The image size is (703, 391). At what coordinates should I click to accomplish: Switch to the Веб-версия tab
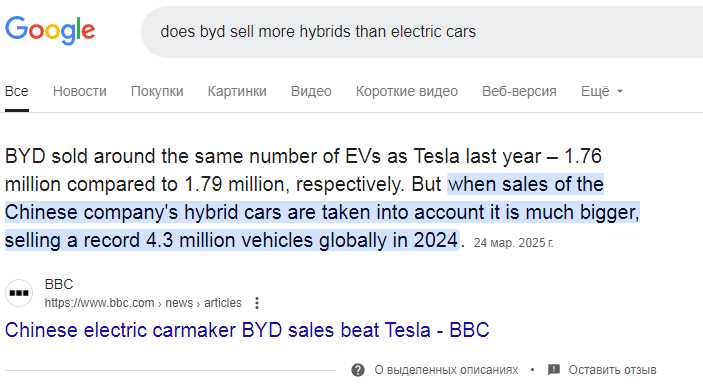click(x=519, y=91)
